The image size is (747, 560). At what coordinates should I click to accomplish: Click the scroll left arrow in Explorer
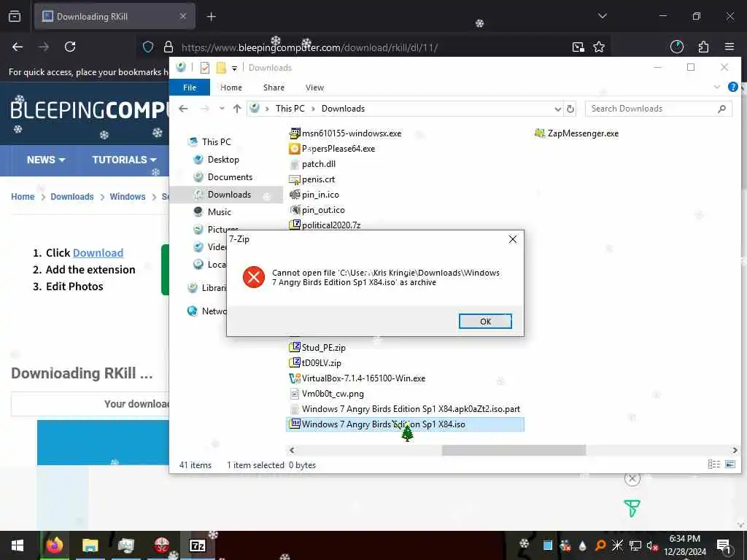(x=292, y=450)
